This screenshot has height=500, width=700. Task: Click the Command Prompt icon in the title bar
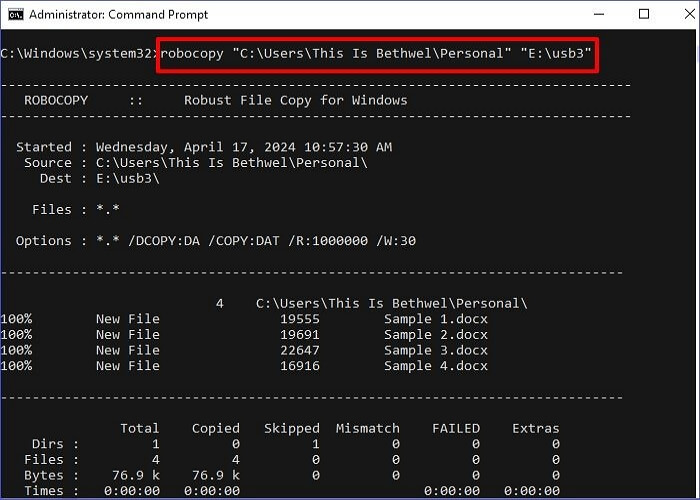tap(13, 15)
